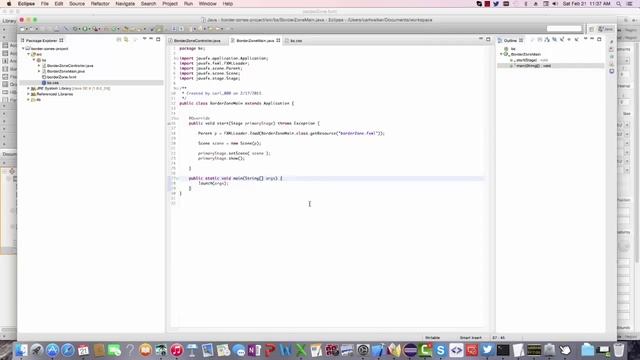Click Twitter icon in the dock
Image resolution: width=640 pixels, height=360 pixels.
coord(487,350)
